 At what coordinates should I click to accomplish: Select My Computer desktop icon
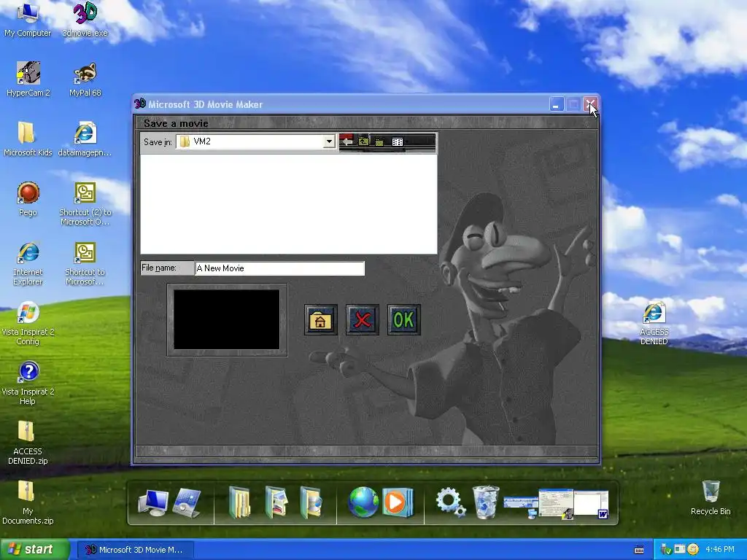point(28,20)
